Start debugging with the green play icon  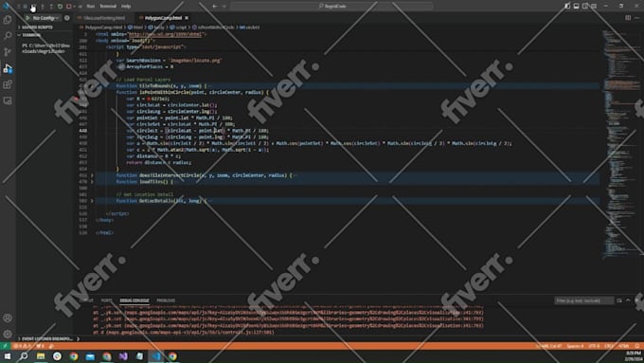pos(27,18)
